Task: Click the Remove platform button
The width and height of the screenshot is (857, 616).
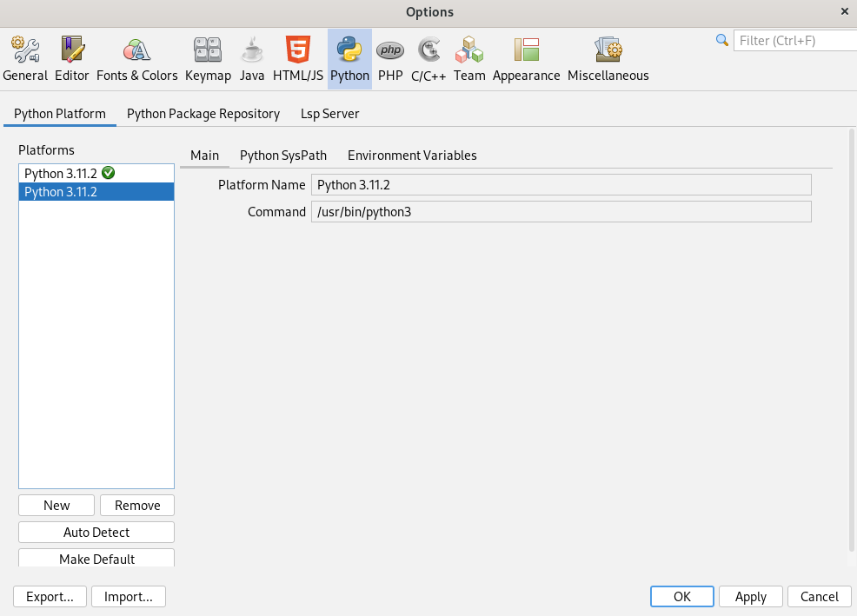Action: point(137,505)
